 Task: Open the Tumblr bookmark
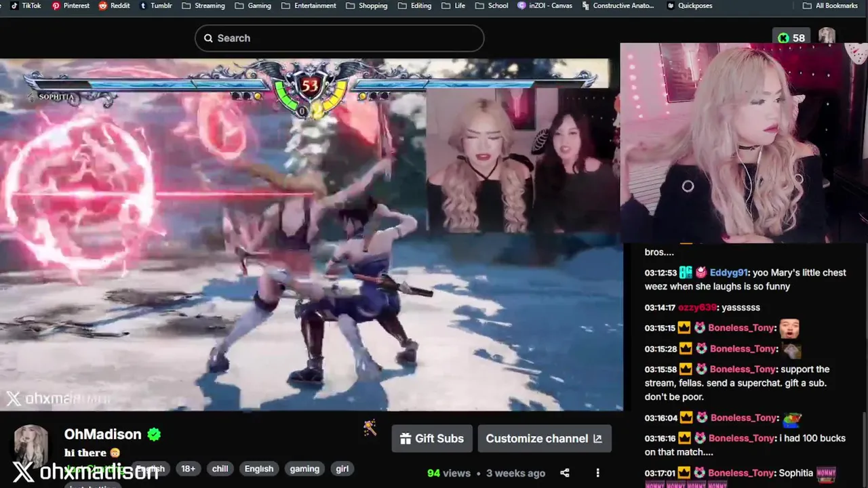(156, 5)
